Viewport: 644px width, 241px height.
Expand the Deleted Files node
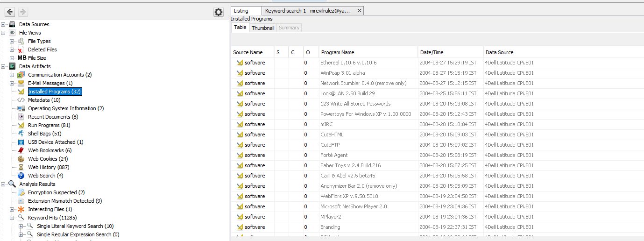12,50
